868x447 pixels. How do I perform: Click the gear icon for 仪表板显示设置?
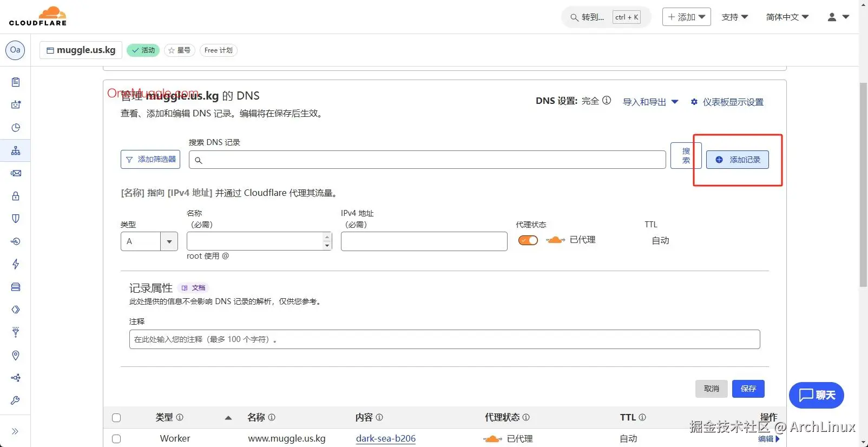694,102
